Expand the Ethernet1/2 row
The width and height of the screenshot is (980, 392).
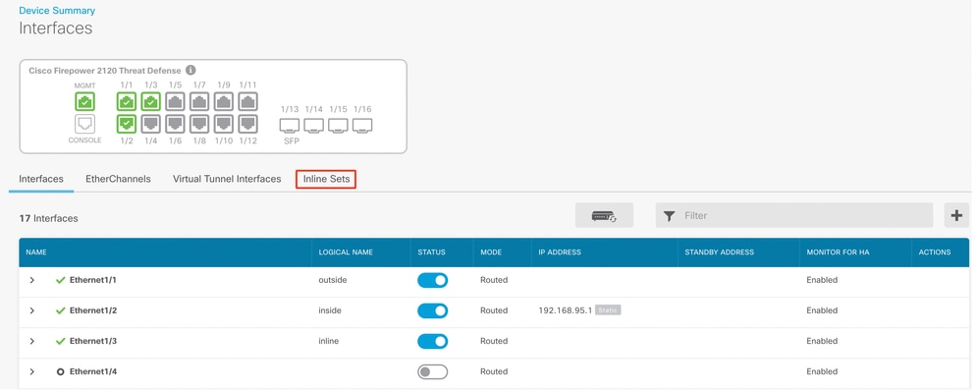click(31, 310)
